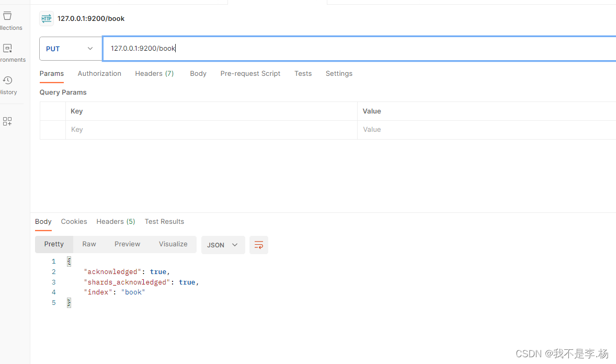Screen dimensions: 616x364
Task: Open the Environments sidebar icon
Action: pos(7,48)
